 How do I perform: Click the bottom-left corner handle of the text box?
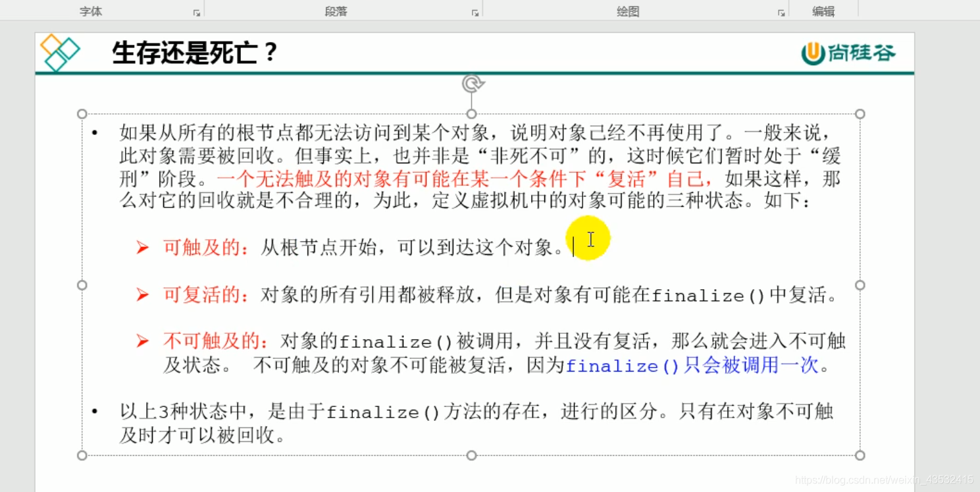[x=82, y=455]
